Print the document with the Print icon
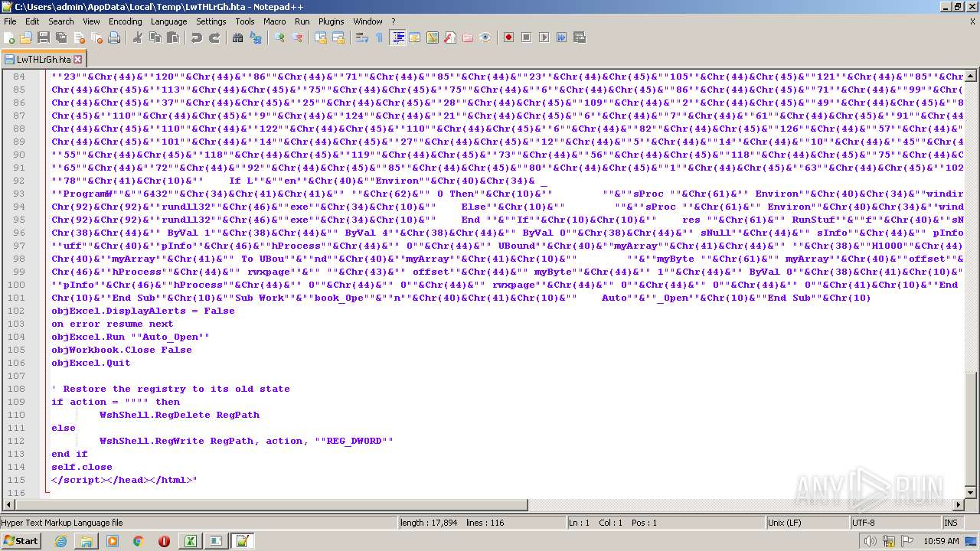980x551 pixels. point(114,37)
